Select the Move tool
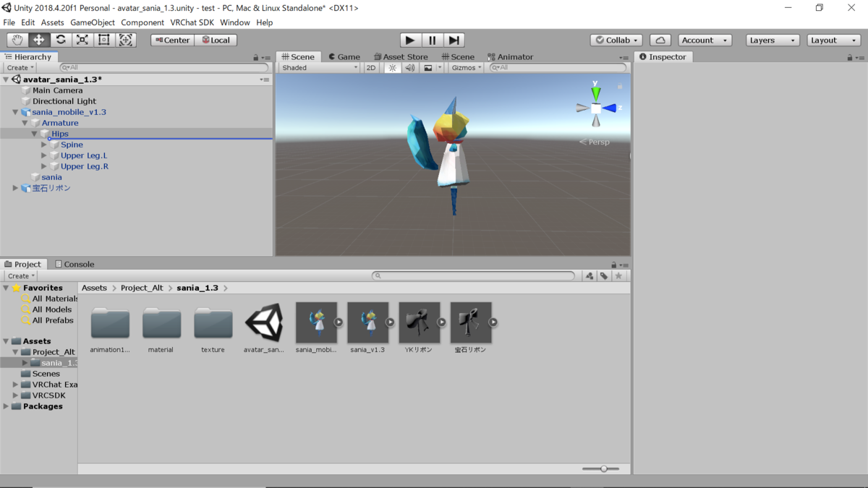Image resolution: width=868 pixels, height=488 pixels. click(x=39, y=40)
